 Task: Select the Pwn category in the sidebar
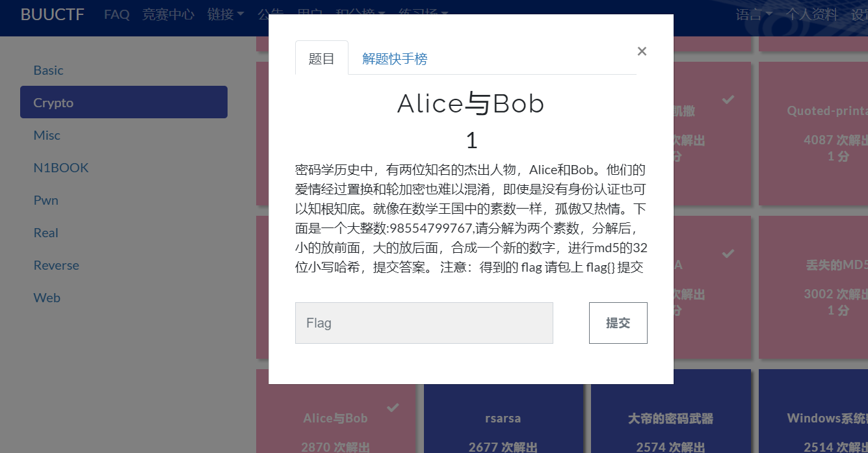46,200
